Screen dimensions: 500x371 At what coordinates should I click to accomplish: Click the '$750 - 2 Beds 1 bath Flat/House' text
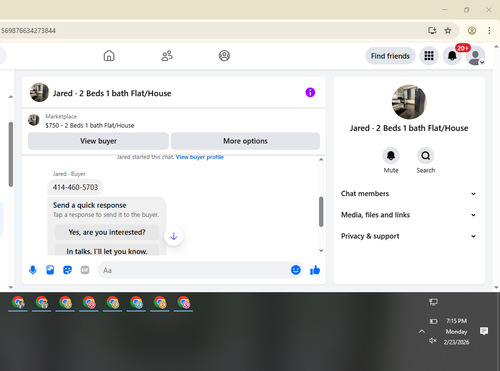coord(90,126)
